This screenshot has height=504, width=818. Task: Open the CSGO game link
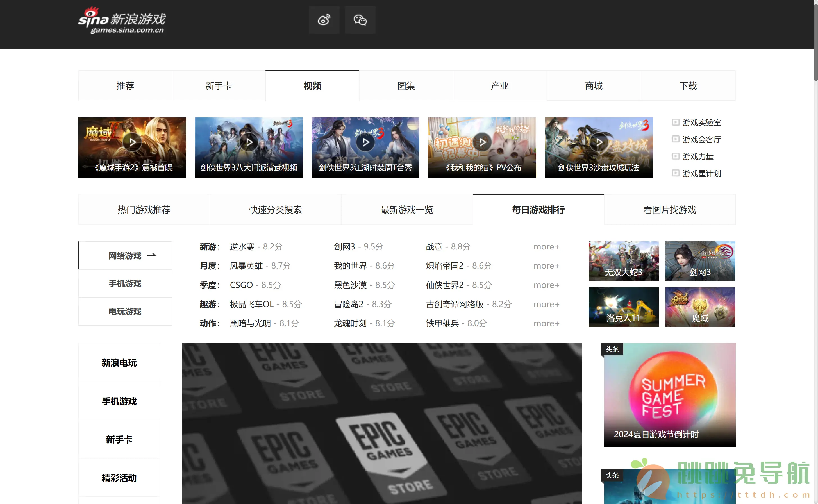point(241,285)
